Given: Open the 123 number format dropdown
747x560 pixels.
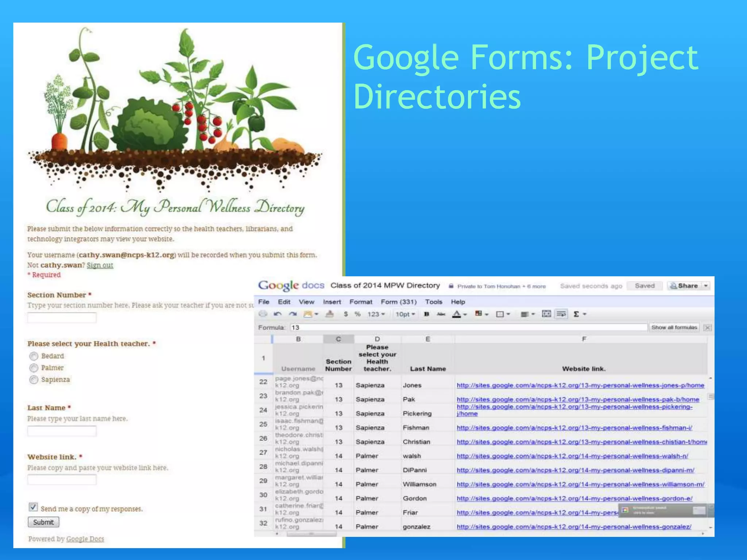Looking at the screenshot, I should click(376, 314).
